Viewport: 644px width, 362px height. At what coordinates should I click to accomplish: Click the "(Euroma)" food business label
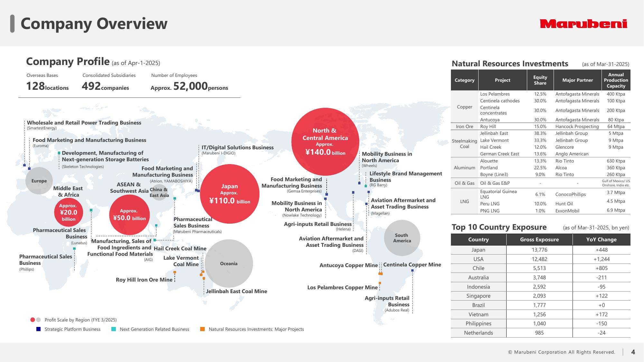[41, 146]
